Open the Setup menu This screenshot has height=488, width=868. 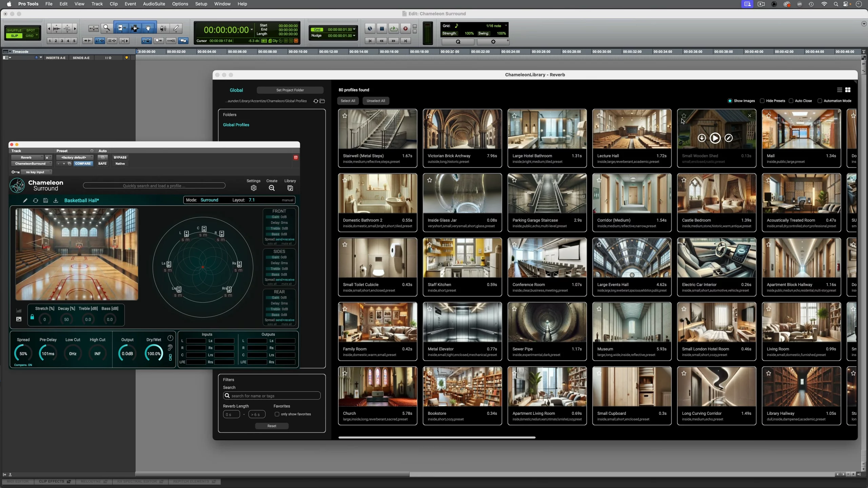tap(201, 4)
